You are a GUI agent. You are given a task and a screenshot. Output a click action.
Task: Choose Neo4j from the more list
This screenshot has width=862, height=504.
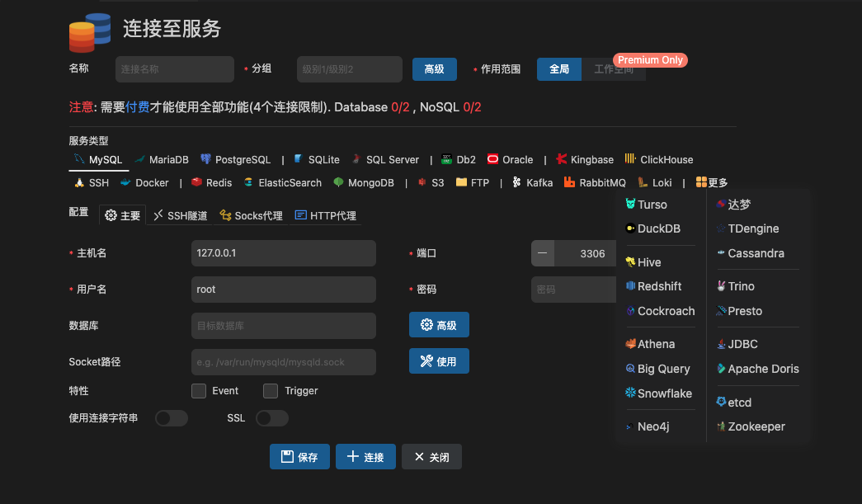click(x=652, y=426)
